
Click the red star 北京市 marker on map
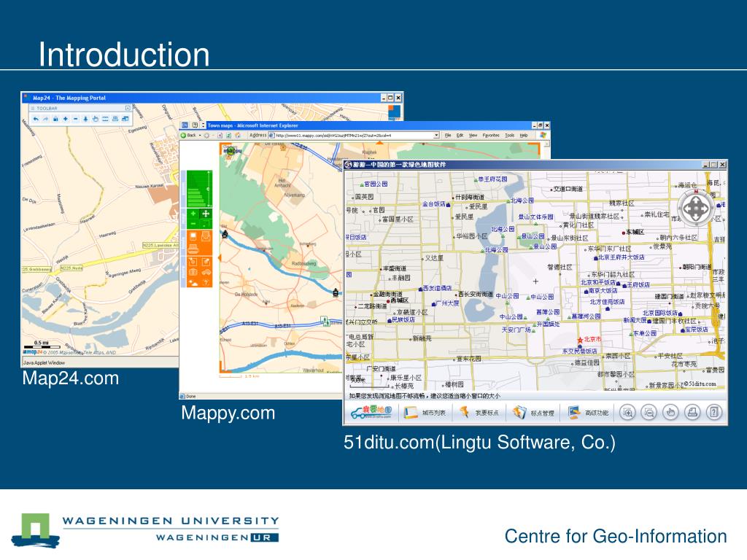[x=580, y=340]
